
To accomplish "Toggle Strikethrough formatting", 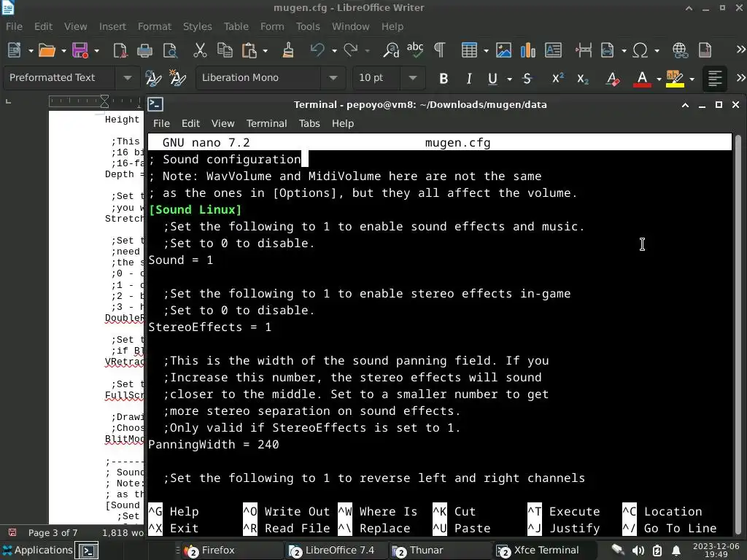I will (527, 79).
